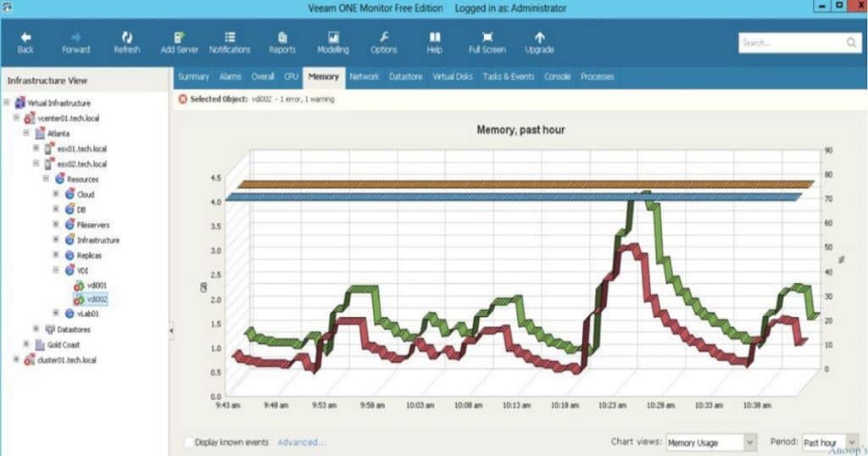Screen dimensions: 868x456
Task: Click the Forward arrow icon
Action: pyautogui.click(x=75, y=37)
